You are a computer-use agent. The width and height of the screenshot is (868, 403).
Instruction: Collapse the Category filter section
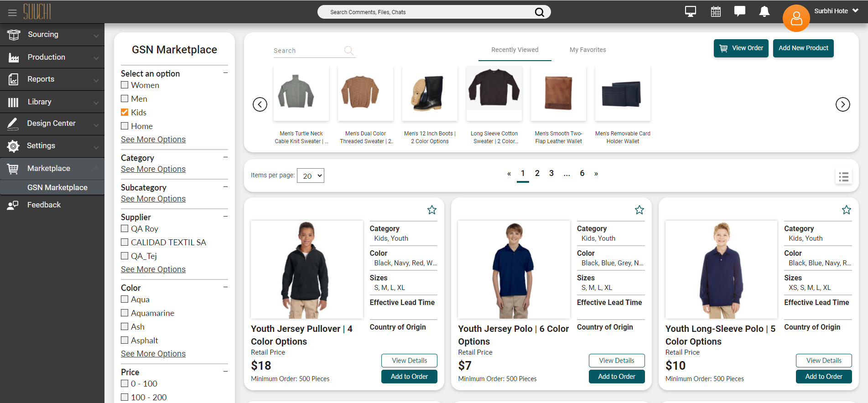[225, 157]
